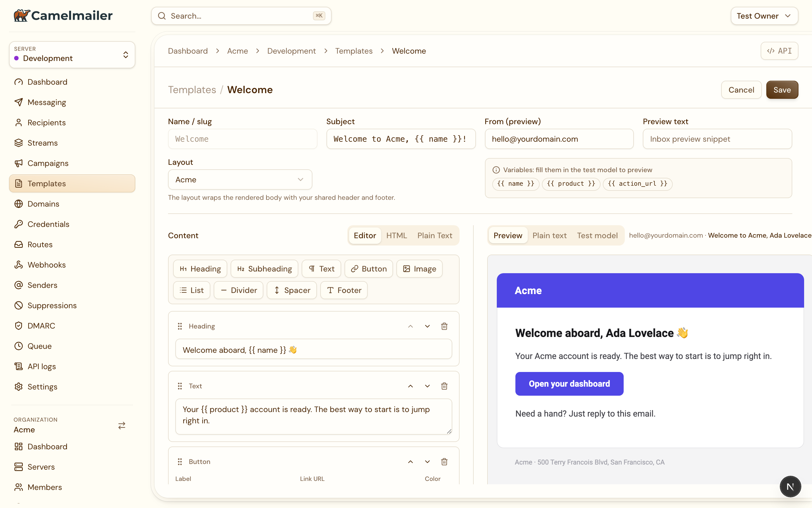Open API logs from the sidebar
The height and width of the screenshot is (508, 812).
tap(72, 366)
